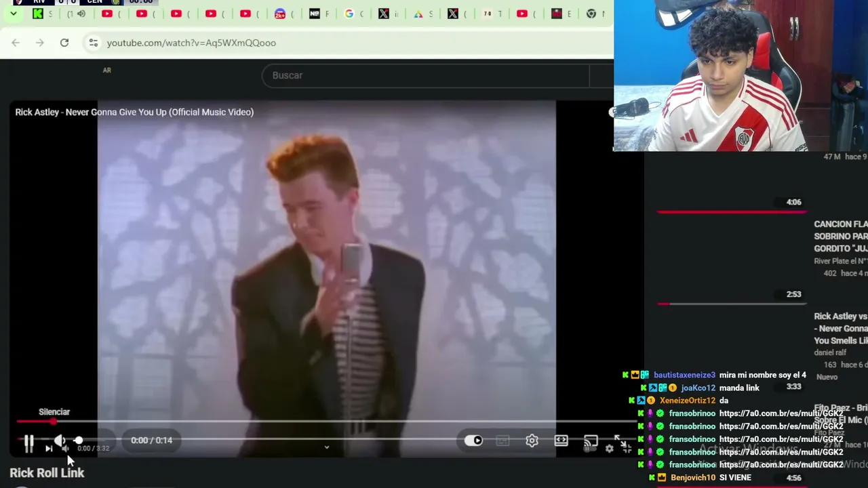This screenshot has height=488, width=868.
Task: Click chat username XeneizeOrtiz12
Action: tap(687, 401)
